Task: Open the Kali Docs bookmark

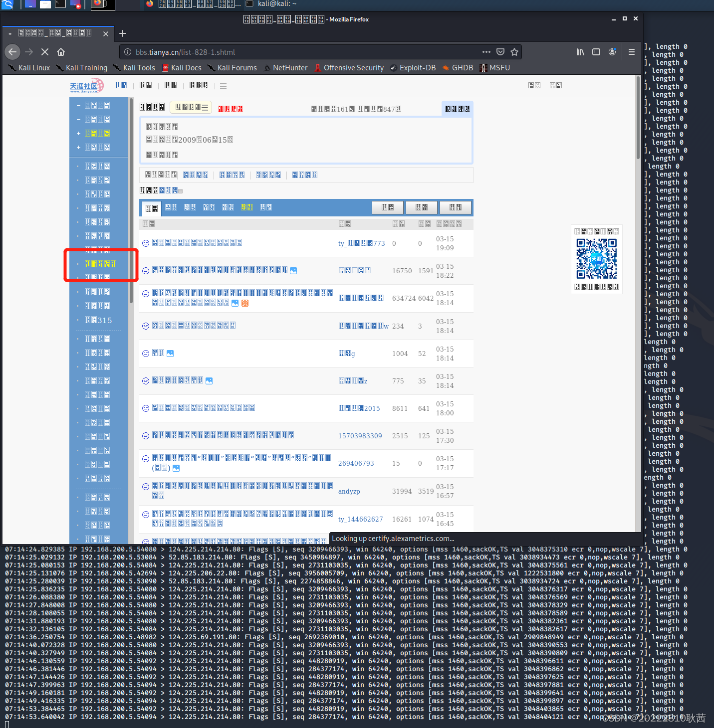Action: (182, 68)
